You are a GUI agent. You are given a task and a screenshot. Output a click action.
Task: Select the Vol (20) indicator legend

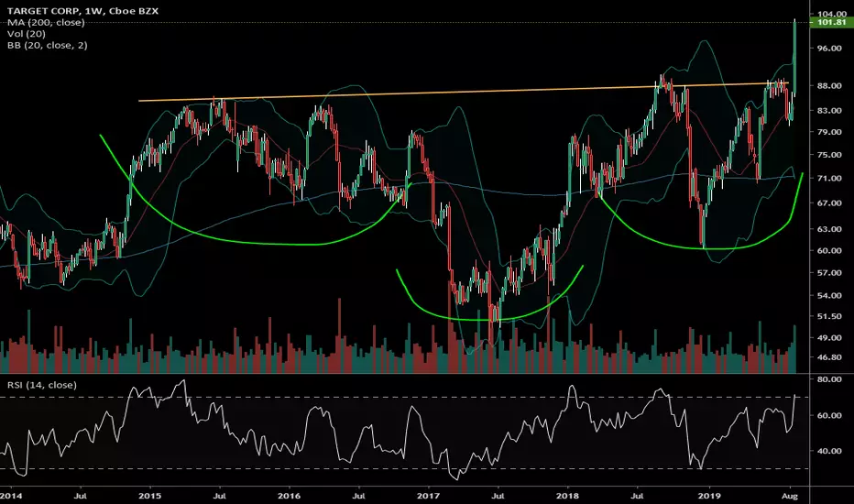point(27,34)
